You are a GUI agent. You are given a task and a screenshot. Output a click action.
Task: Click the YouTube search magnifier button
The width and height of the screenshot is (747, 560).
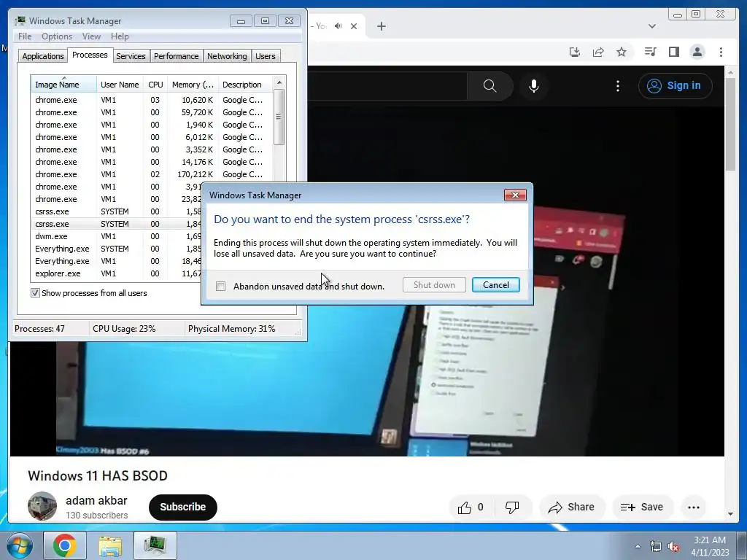(489, 86)
